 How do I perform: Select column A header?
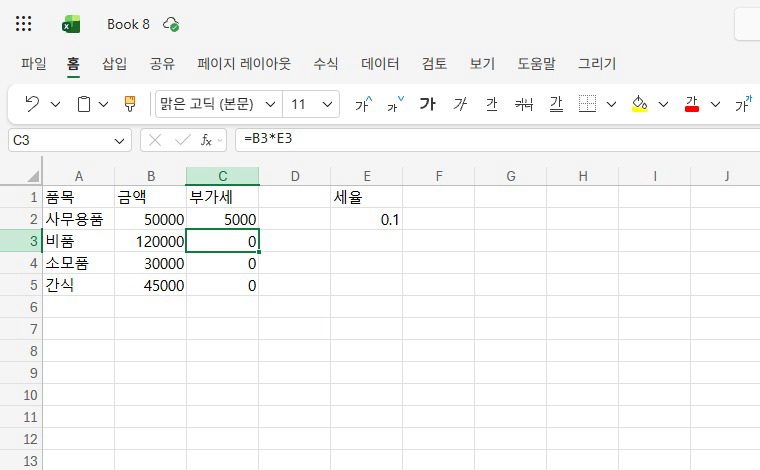coord(79,176)
